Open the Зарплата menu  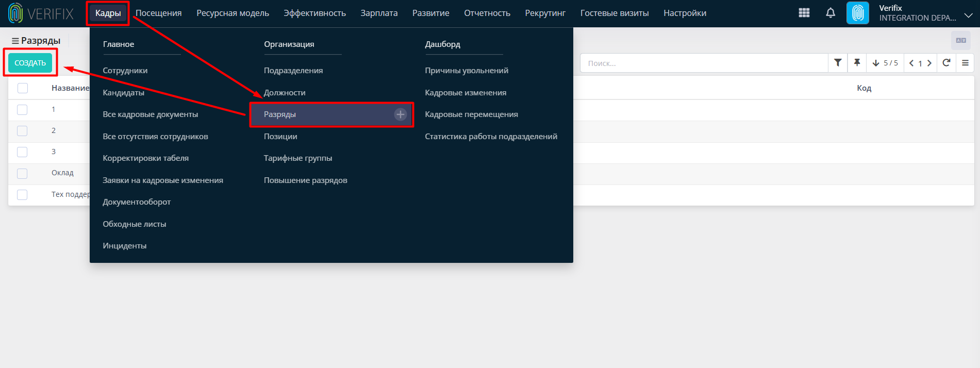[379, 13]
